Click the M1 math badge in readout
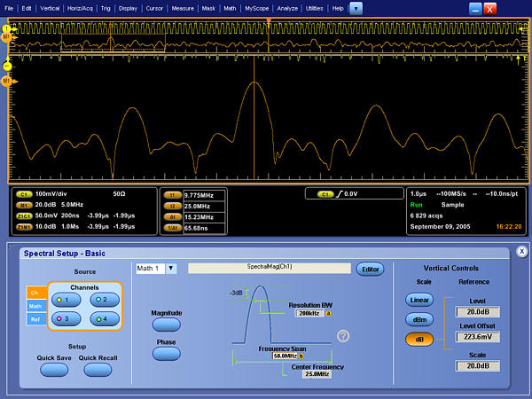Image resolution: width=532 pixels, height=399 pixels. point(24,203)
